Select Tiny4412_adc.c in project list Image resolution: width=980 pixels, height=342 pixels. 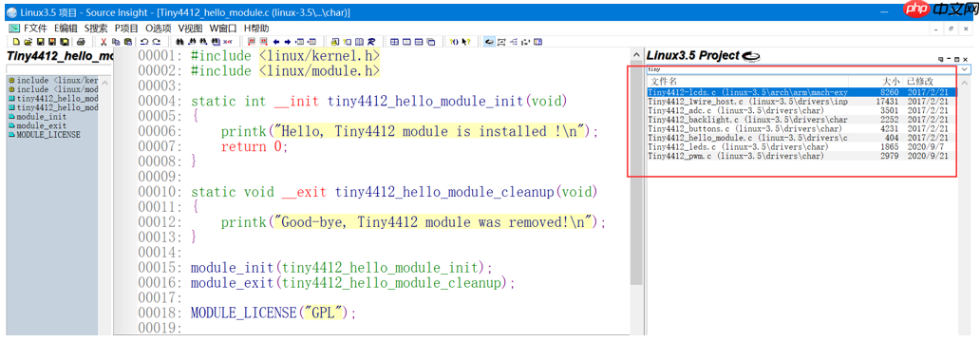(801, 110)
